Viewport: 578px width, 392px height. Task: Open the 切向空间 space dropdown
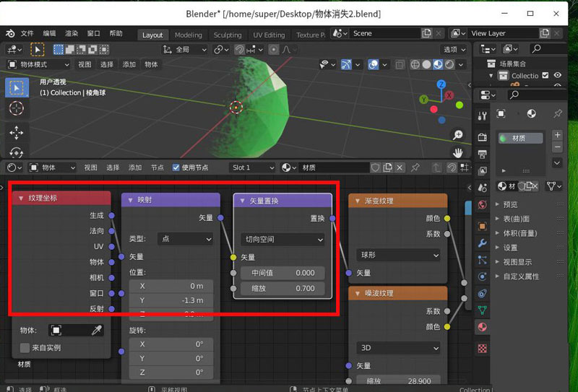coord(282,240)
